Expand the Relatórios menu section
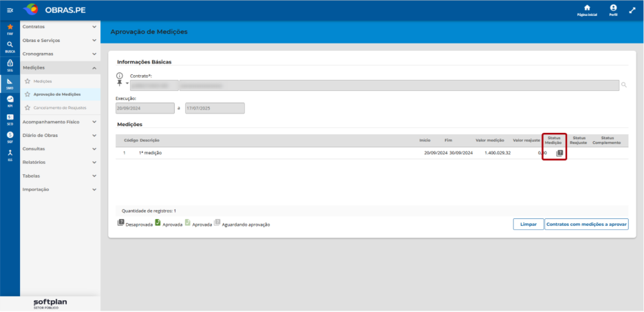This screenshot has height=312, width=644. [60, 162]
